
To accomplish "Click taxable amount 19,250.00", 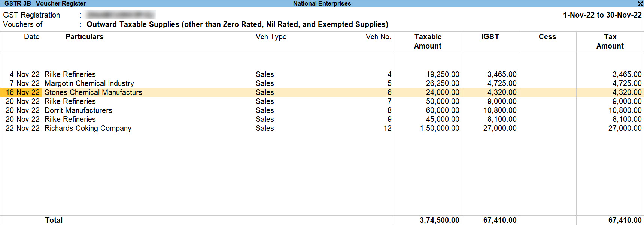I will click(443, 74).
